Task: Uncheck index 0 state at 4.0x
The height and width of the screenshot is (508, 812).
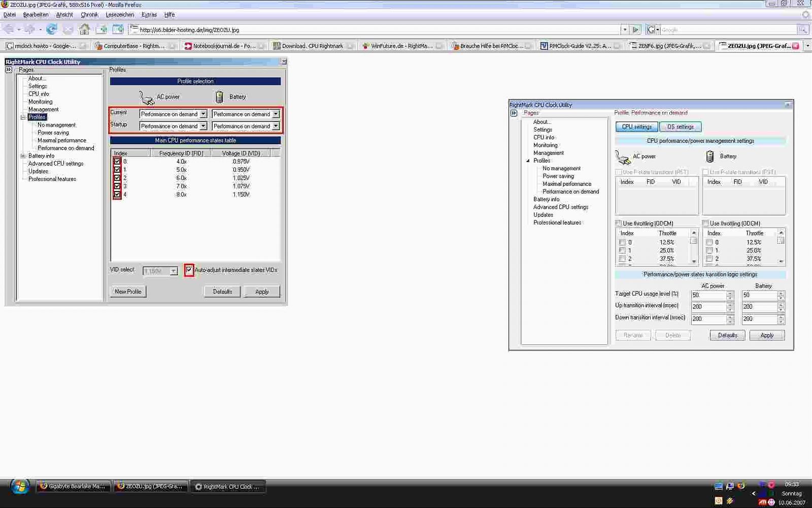Action: click(117, 162)
